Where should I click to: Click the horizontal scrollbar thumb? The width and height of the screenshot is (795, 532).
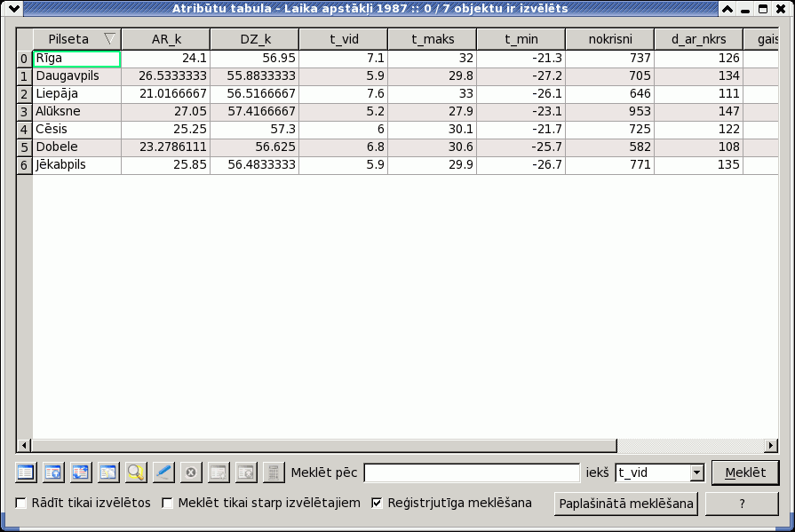pos(323,446)
